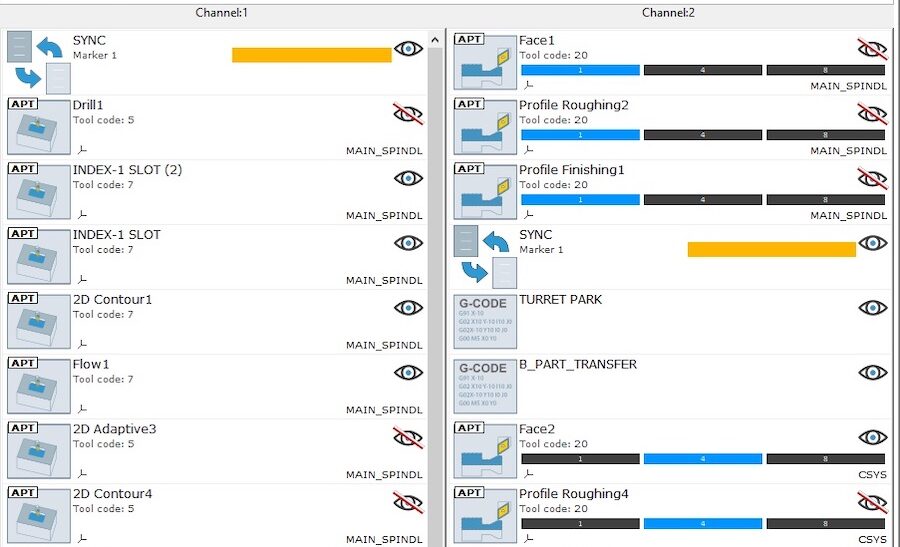
Task: Toggle visibility of Face2 operation
Action: pyautogui.click(x=872, y=437)
